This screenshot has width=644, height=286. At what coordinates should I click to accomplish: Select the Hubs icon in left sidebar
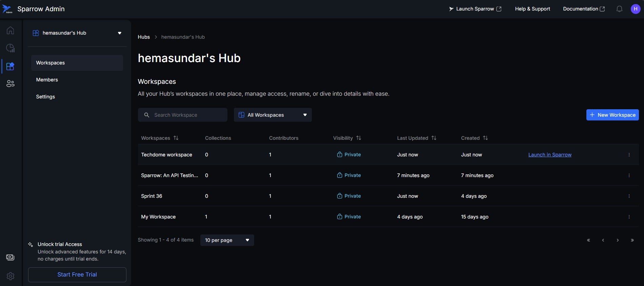coord(10,66)
